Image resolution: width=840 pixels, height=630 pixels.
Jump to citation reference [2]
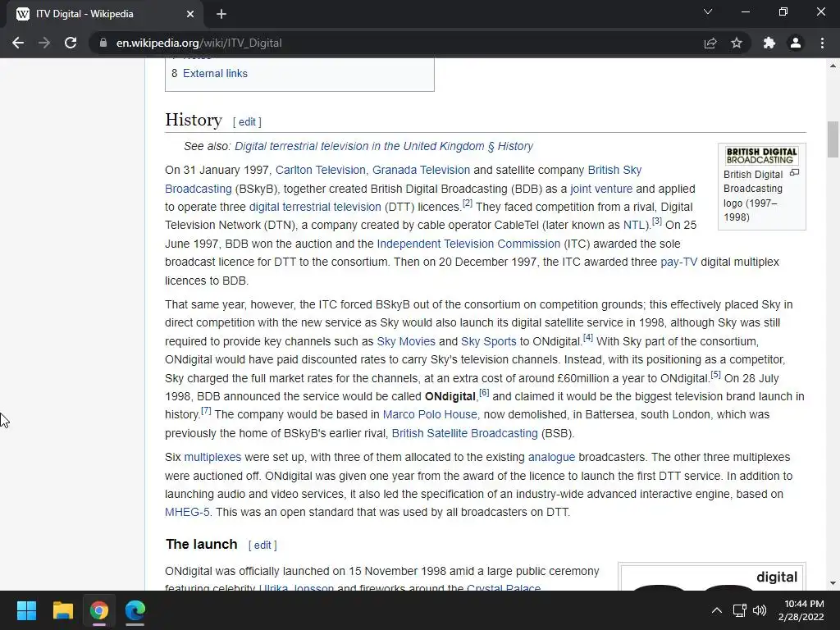click(x=467, y=203)
